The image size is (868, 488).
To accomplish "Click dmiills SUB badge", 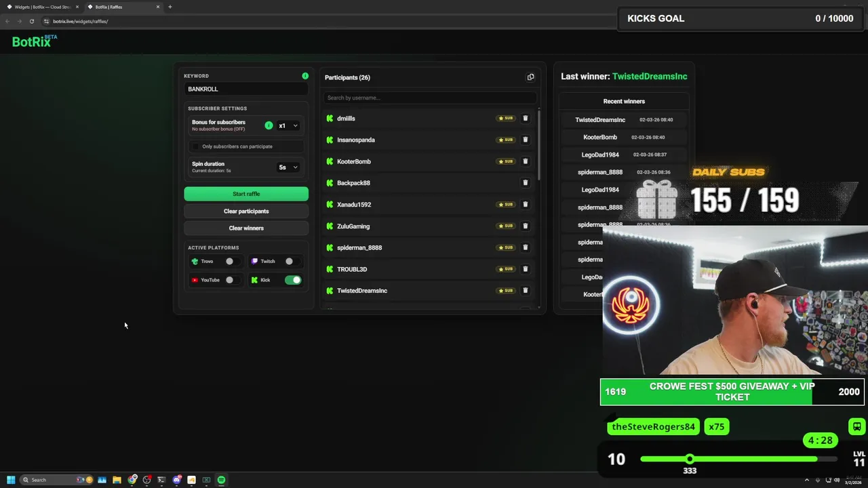I will pyautogui.click(x=506, y=118).
